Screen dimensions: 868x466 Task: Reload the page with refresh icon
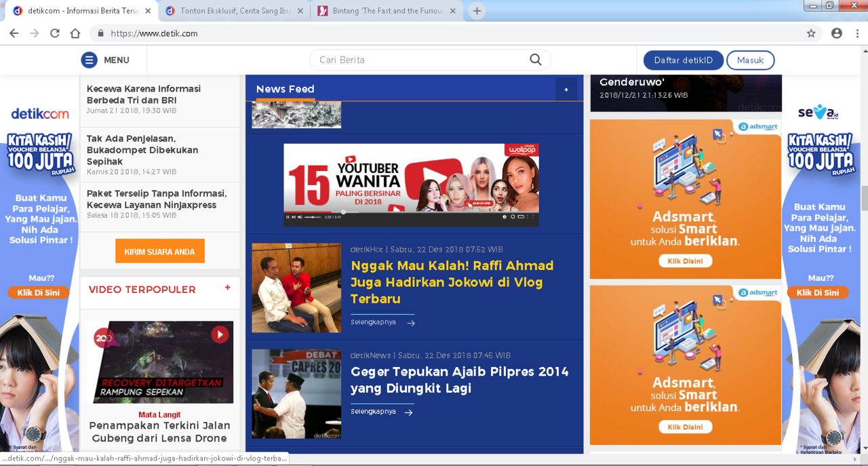pyautogui.click(x=55, y=33)
